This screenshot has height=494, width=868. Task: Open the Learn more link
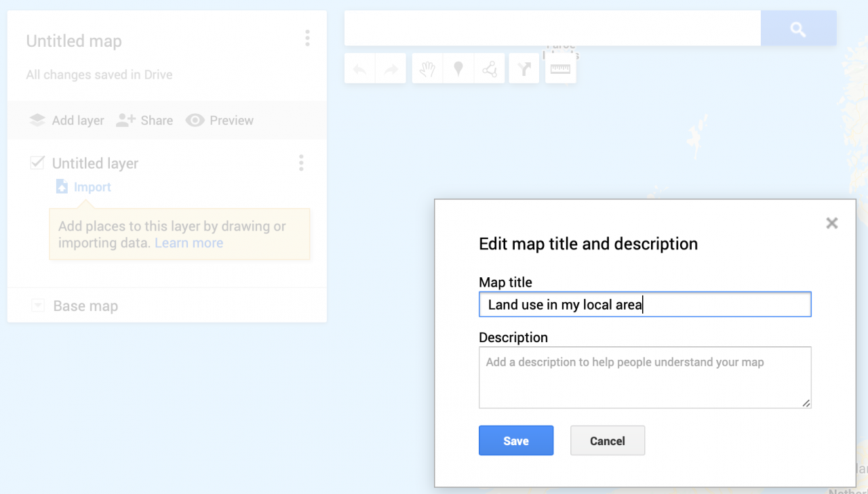click(189, 243)
